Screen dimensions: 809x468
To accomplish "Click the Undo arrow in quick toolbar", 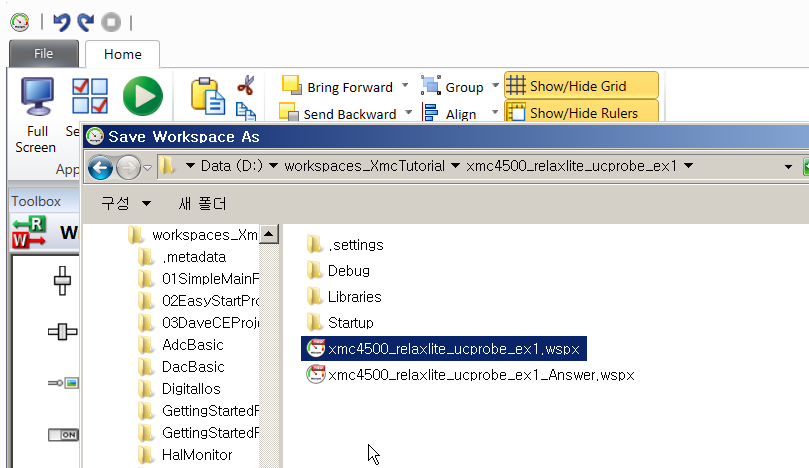I will pos(62,22).
